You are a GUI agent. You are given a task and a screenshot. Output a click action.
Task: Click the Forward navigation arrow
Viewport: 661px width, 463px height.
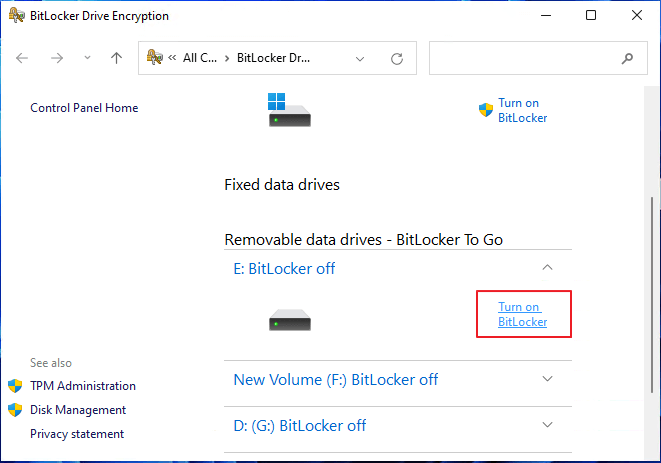[x=56, y=58]
